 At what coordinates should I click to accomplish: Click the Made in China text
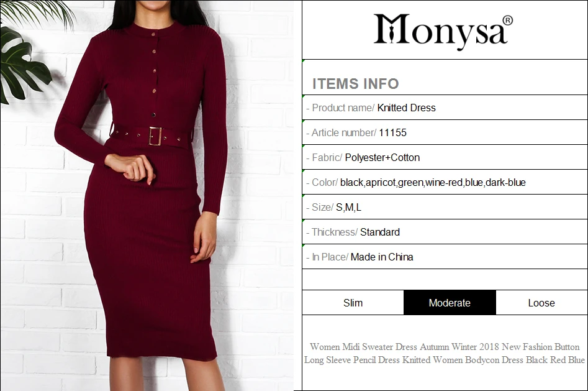coord(382,257)
